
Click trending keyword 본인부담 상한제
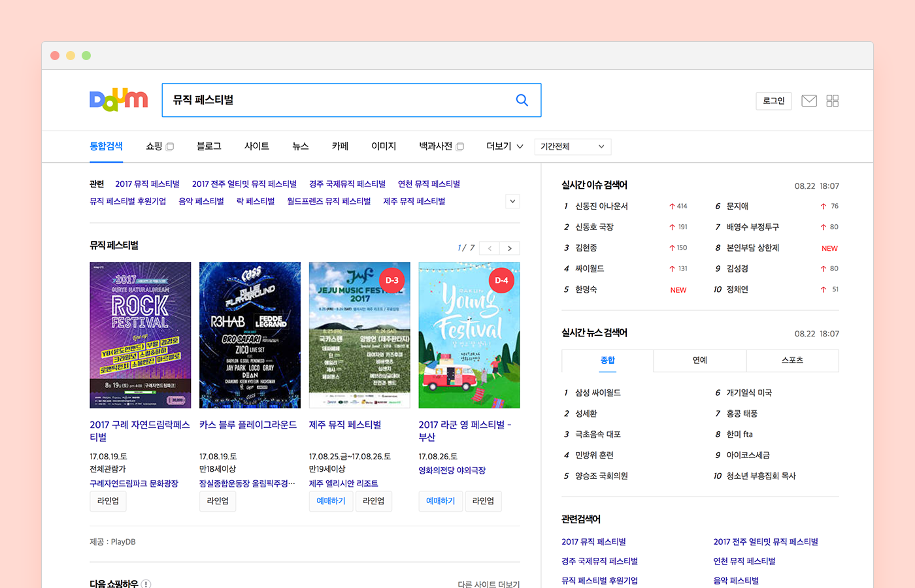pos(753,248)
